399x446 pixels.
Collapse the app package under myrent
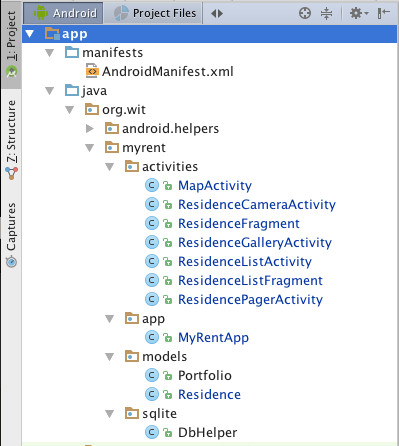click(x=110, y=319)
